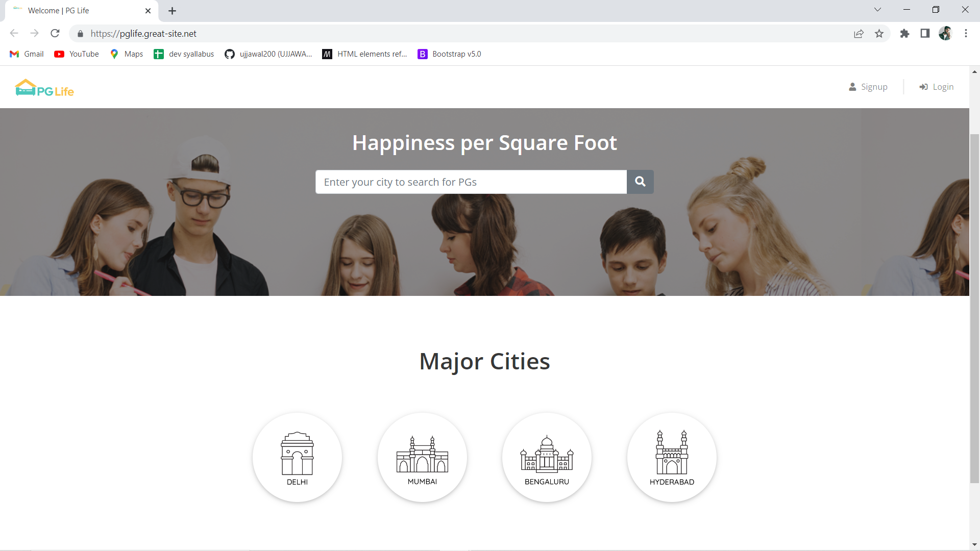980x551 pixels.
Task: Open the YouTube bookmark
Action: (x=77, y=54)
